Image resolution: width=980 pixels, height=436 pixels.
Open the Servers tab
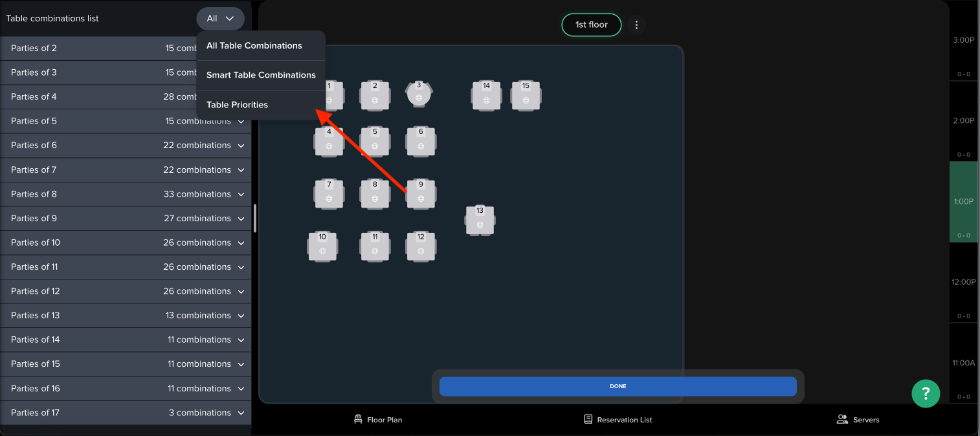pyautogui.click(x=858, y=420)
